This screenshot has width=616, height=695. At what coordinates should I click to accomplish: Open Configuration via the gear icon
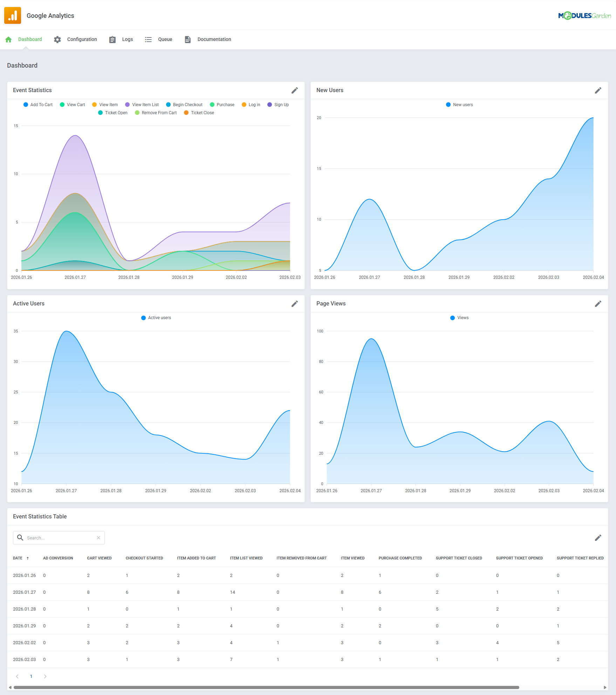pyautogui.click(x=57, y=39)
